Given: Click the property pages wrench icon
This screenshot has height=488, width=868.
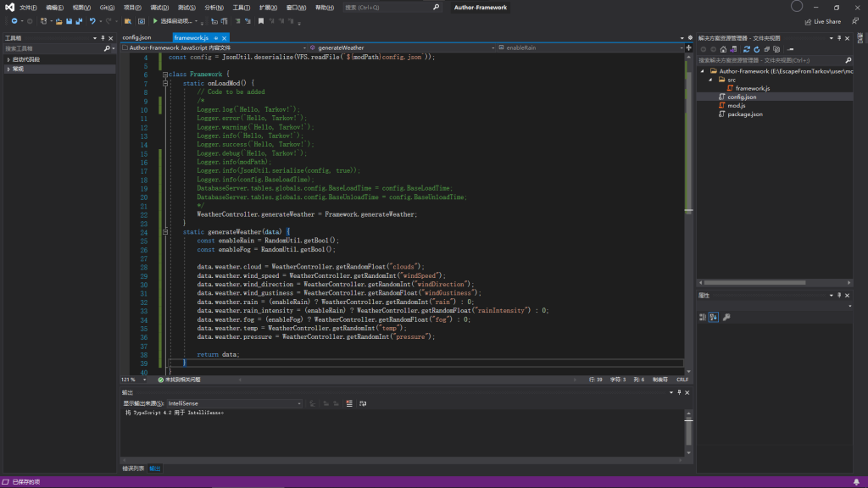Looking at the screenshot, I should point(726,317).
